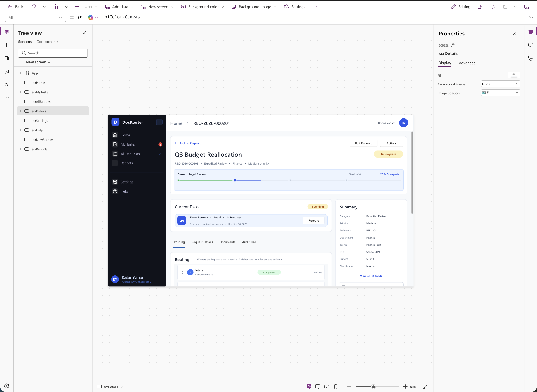Image resolution: width=537 pixels, height=392 pixels.
Task: Click the tablet layout icon in status bar
Action: [327, 387]
